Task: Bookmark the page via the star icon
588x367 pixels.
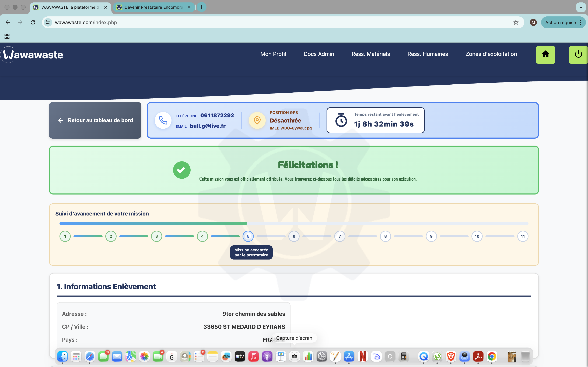Action: pos(516,22)
